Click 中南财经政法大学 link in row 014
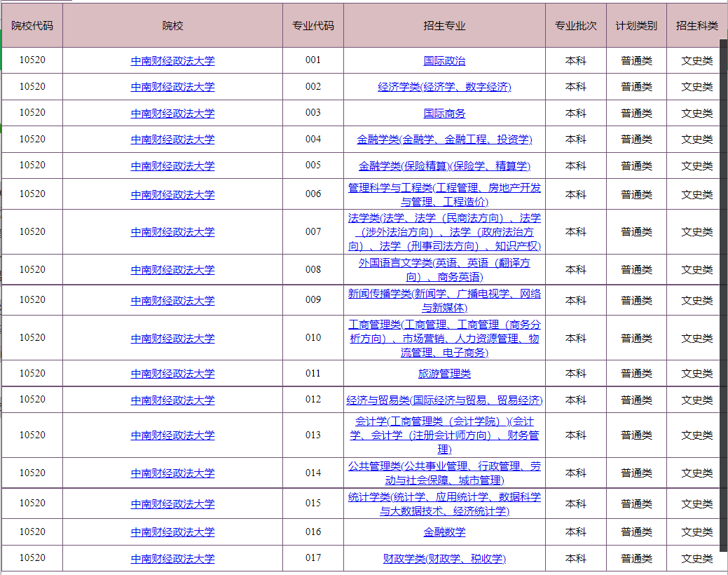The height and width of the screenshot is (575, 728). tap(172, 473)
